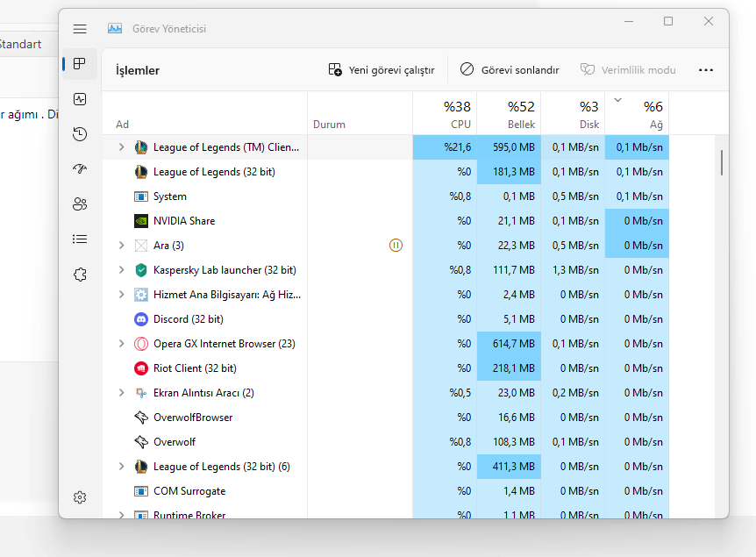Click League of Legends (32 bit) icon

[141, 172]
